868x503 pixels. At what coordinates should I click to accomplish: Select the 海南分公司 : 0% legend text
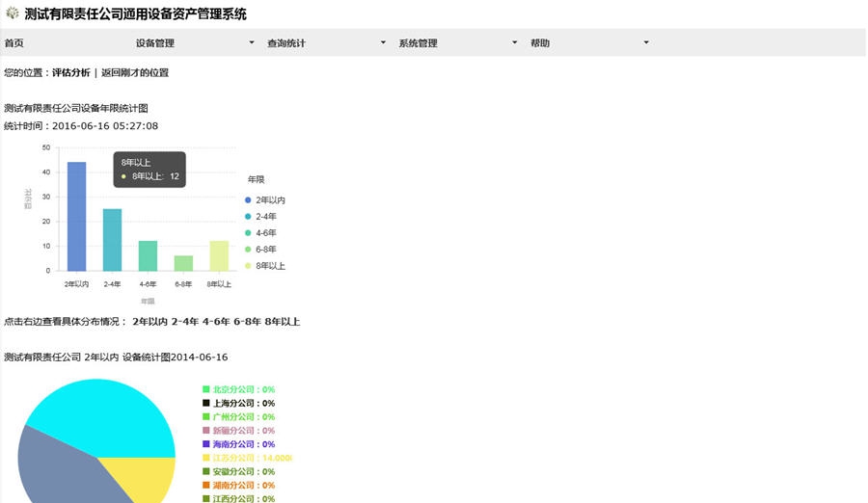tap(244, 444)
